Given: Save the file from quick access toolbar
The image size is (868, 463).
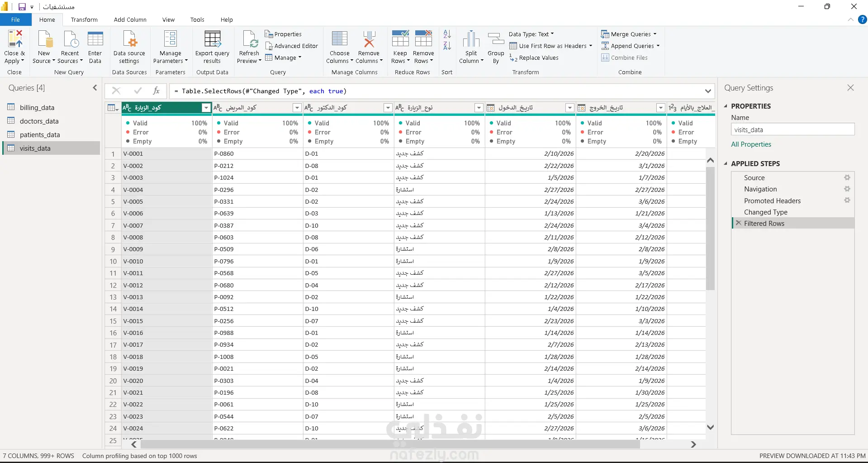Looking at the screenshot, I should coord(22,7).
